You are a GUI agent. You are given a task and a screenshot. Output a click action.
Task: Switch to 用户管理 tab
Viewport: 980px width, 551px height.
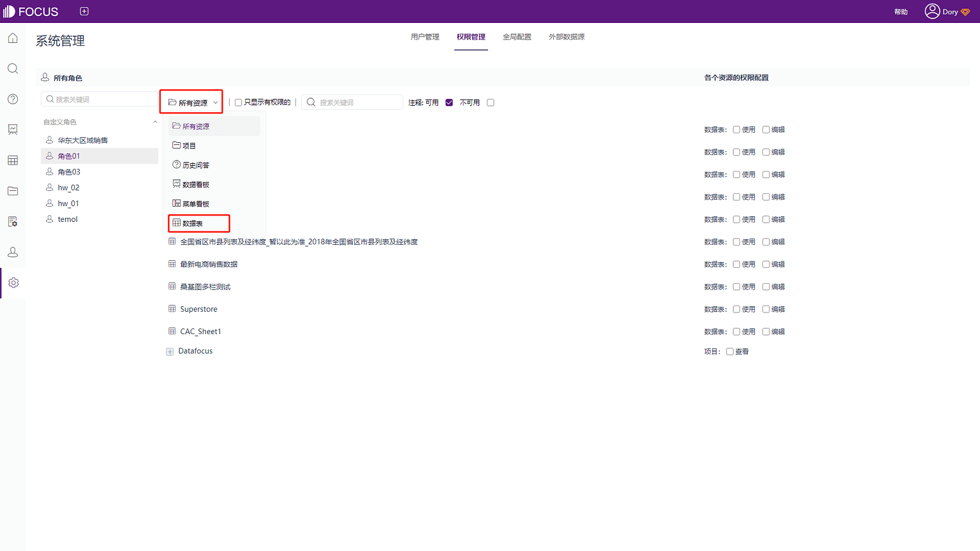[425, 37]
